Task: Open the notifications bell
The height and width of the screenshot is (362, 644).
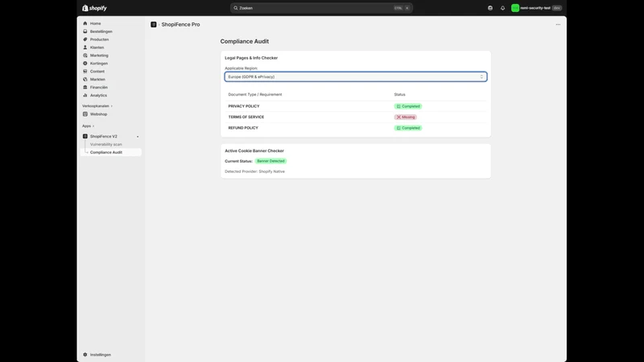Action: click(x=502, y=8)
